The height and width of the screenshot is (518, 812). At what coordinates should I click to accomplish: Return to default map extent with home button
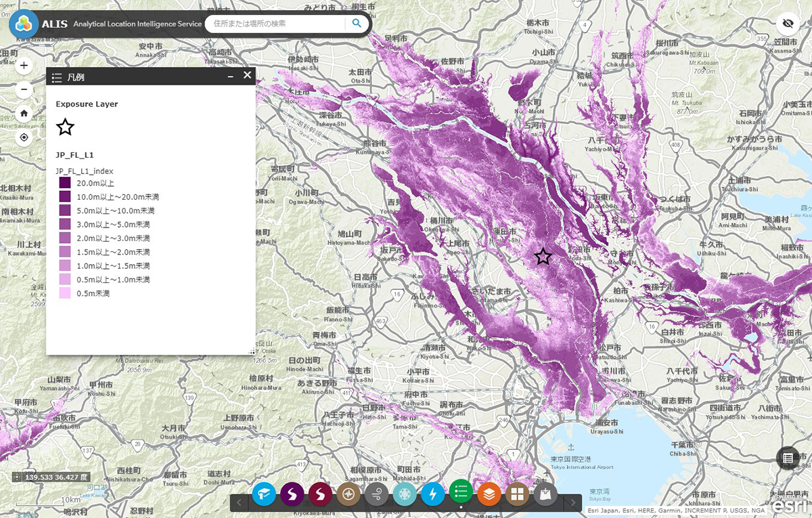pos(24,114)
